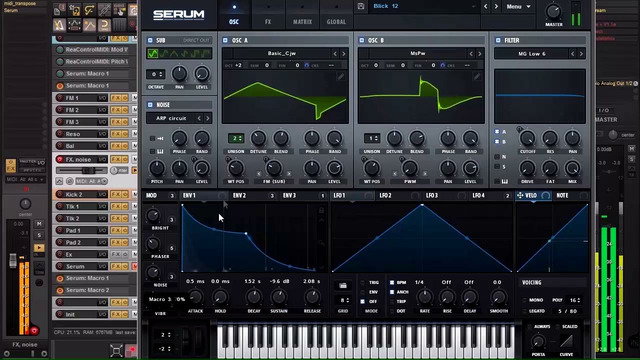
Task: Click record arm on FX noise track
Action: tap(60, 159)
